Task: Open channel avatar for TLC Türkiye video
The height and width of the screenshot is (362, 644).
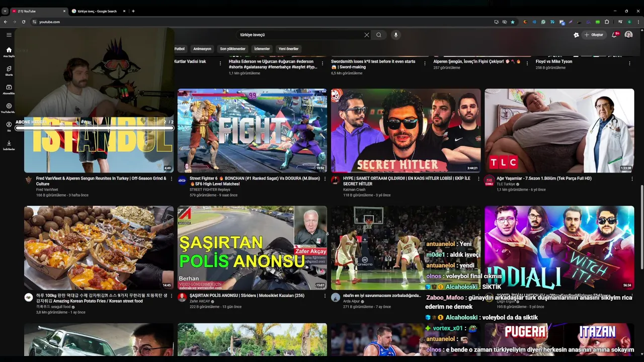Action: pos(489,180)
